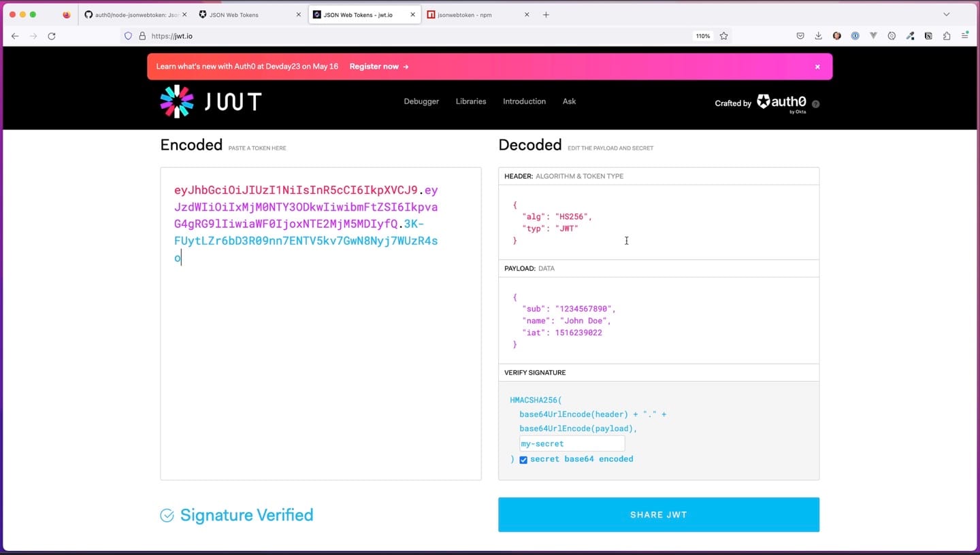Viewport: 980px width, 555px height.
Task: Click the SHARE JWT button
Action: [658, 515]
